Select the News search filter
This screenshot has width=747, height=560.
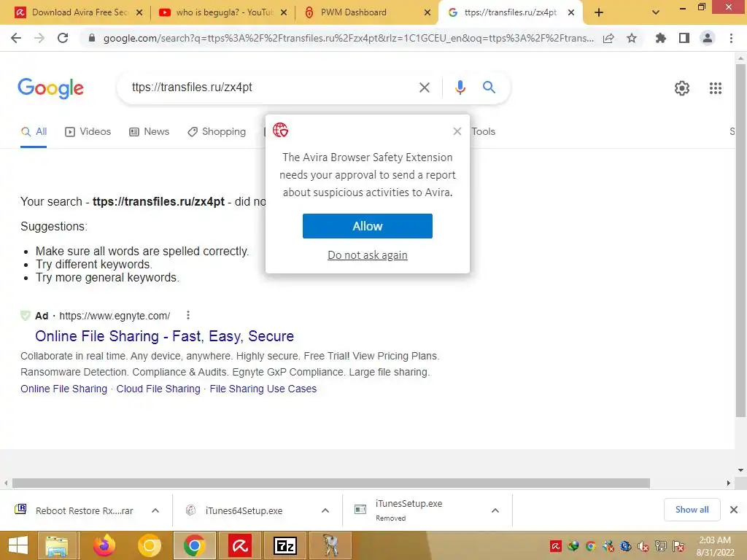pyautogui.click(x=149, y=132)
